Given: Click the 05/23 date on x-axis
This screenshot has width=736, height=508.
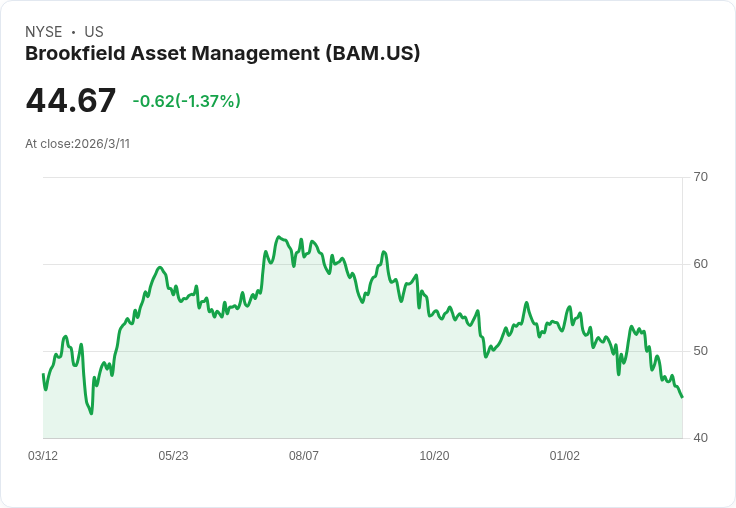Looking at the screenshot, I should (x=173, y=455).
